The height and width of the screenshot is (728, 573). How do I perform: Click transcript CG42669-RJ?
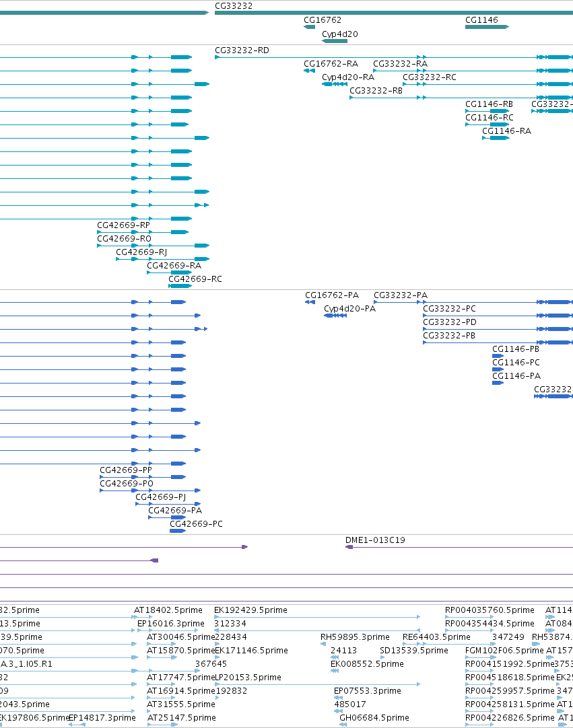[x=141, y=252]
